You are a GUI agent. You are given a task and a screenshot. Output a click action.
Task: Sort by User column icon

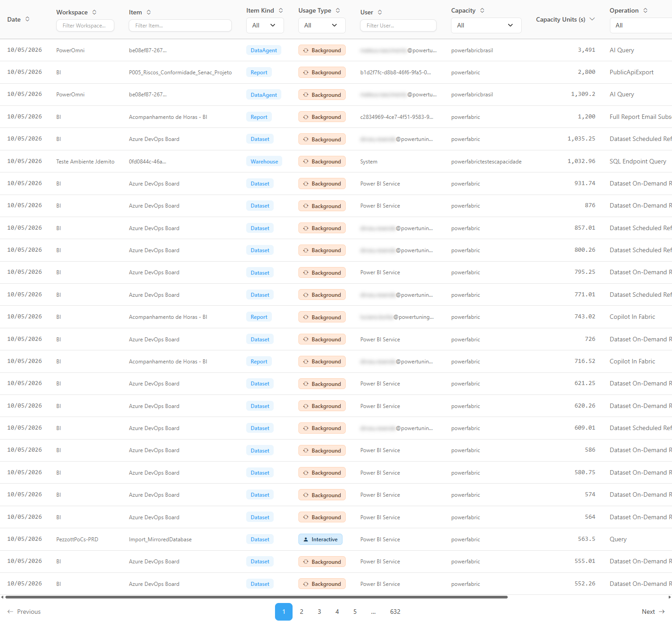(379, 12)
